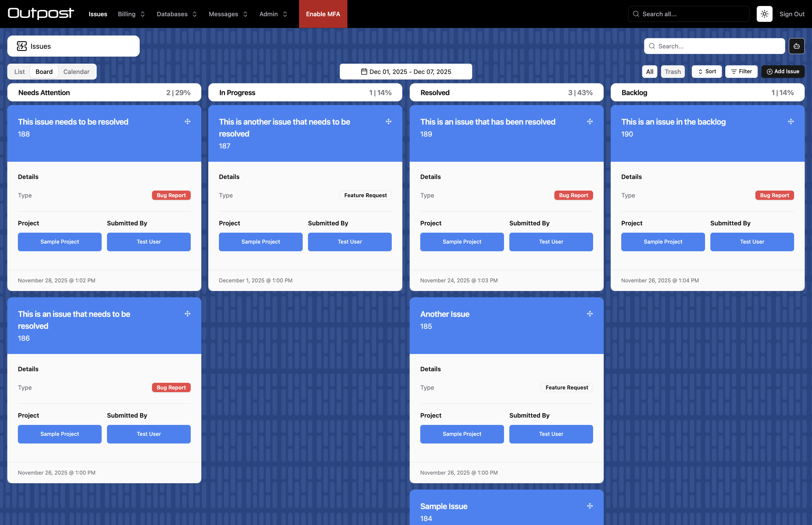Switch to the Trash view toggle
The height and width of the screenshot is (525, 812).
672,72
